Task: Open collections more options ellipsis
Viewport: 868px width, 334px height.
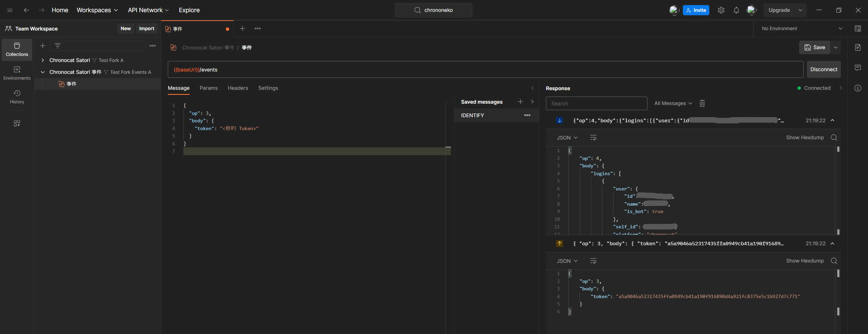Action: [x=153, y=46]
